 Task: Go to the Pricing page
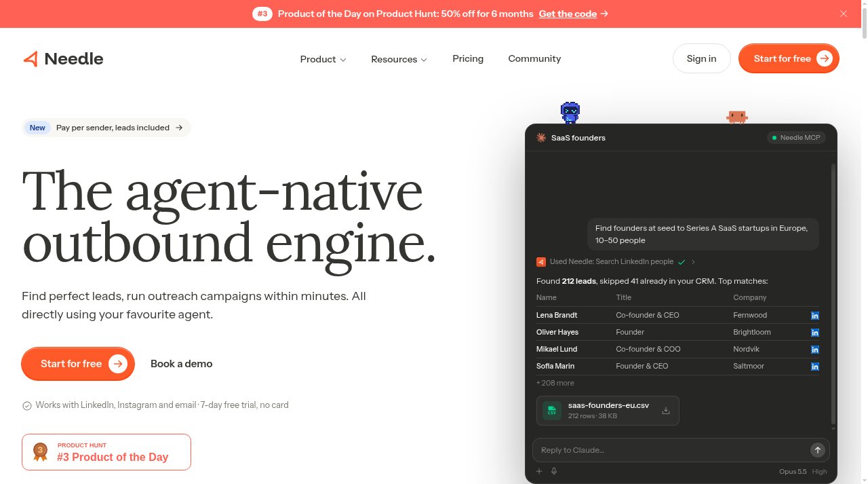[x=468, y=58]
